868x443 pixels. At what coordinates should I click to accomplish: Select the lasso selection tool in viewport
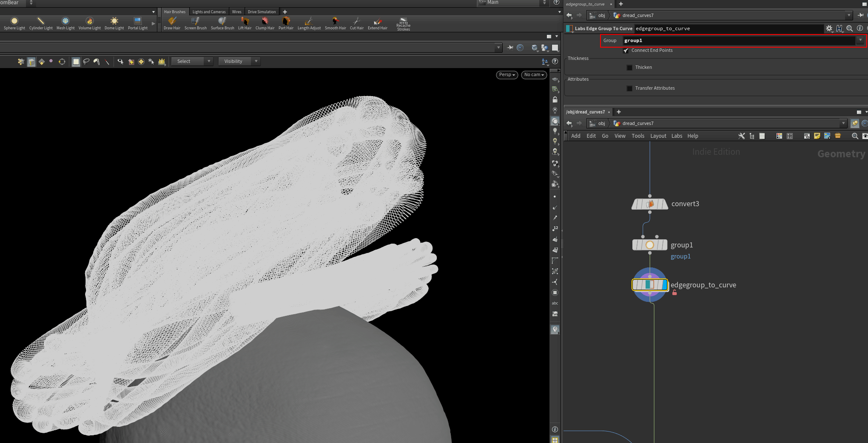tap(86, 62)
